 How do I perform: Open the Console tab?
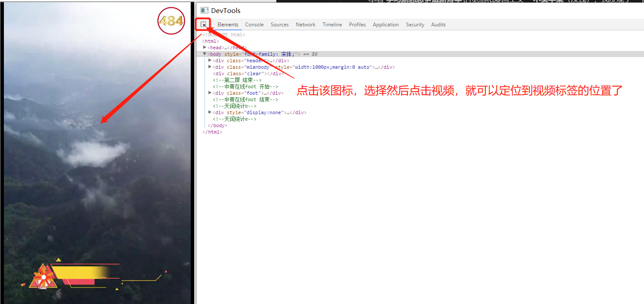point(254,25)
